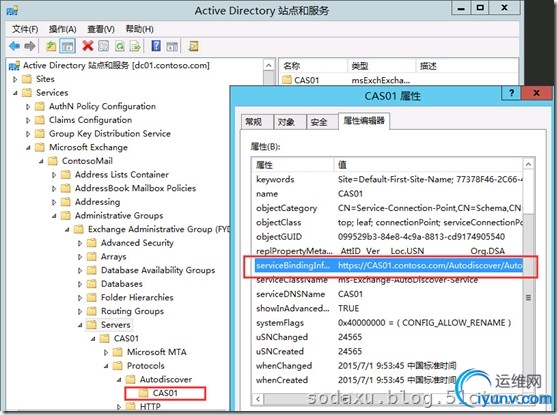Open the Properties toolbar icon
558x415 pixels.
[x=104, y=46]
